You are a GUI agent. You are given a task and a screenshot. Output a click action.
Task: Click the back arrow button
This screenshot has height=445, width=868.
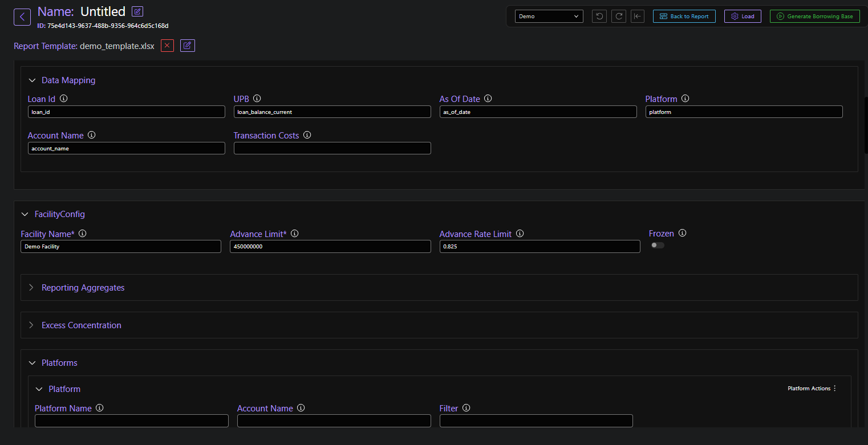click(22, 17)
